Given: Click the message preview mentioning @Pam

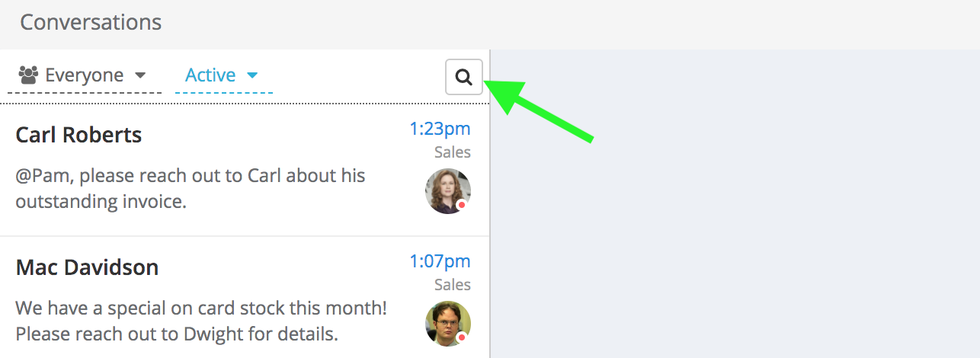Looking at the screenshot, I should (191, 188).
